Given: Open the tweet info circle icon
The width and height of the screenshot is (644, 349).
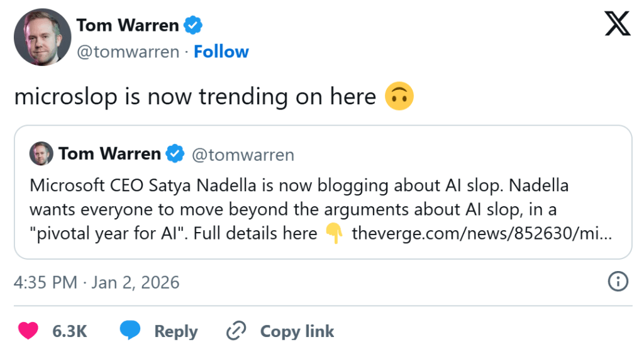Looking at the screenshot, I should [x=618, y=282].
